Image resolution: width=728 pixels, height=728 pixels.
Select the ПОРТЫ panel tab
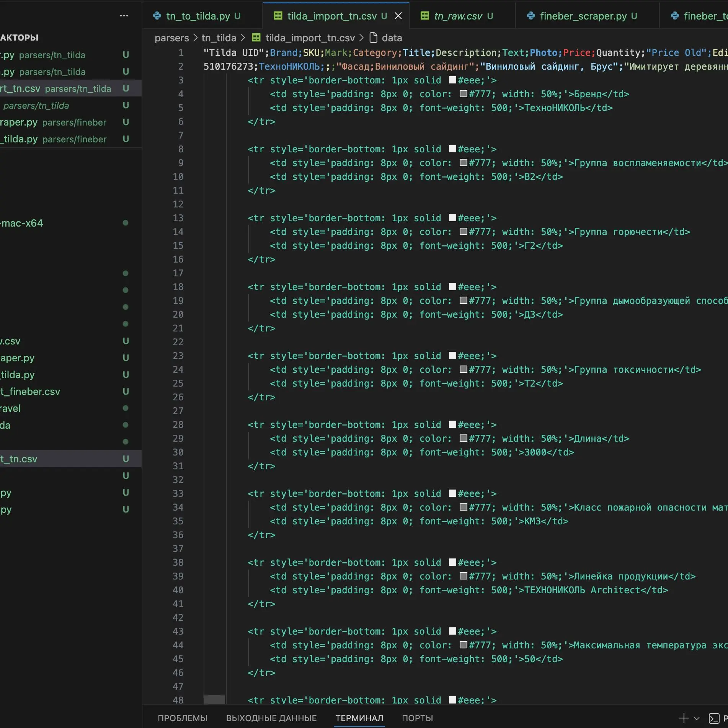[417, 718]
